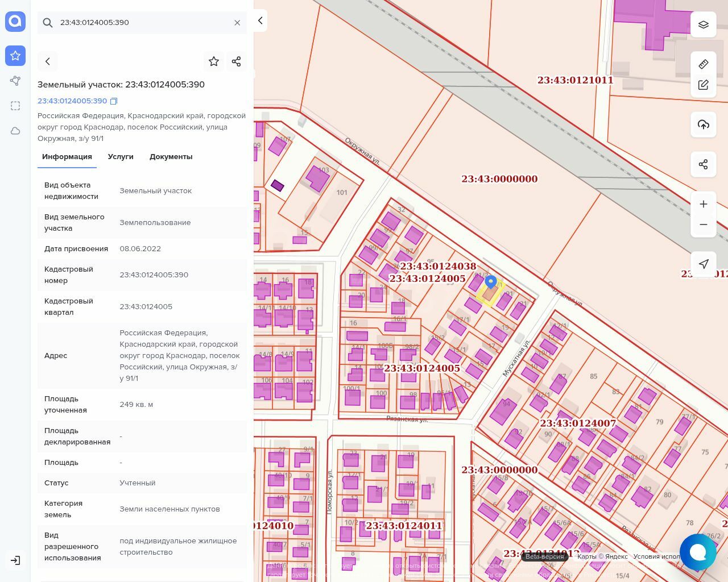Click the polygon drawing tool in sidebar
This screenshot has height=582, width=728.
(x=15, y=81)
